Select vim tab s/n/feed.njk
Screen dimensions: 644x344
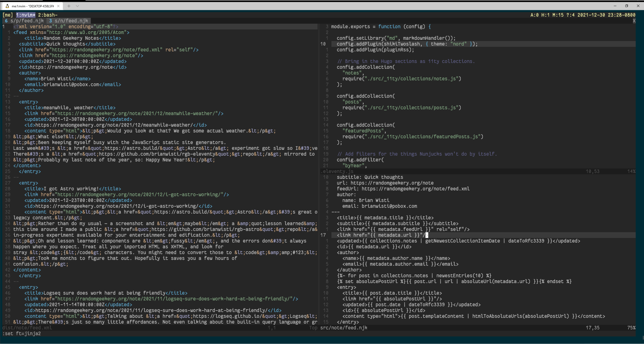[x=69, y=21]
